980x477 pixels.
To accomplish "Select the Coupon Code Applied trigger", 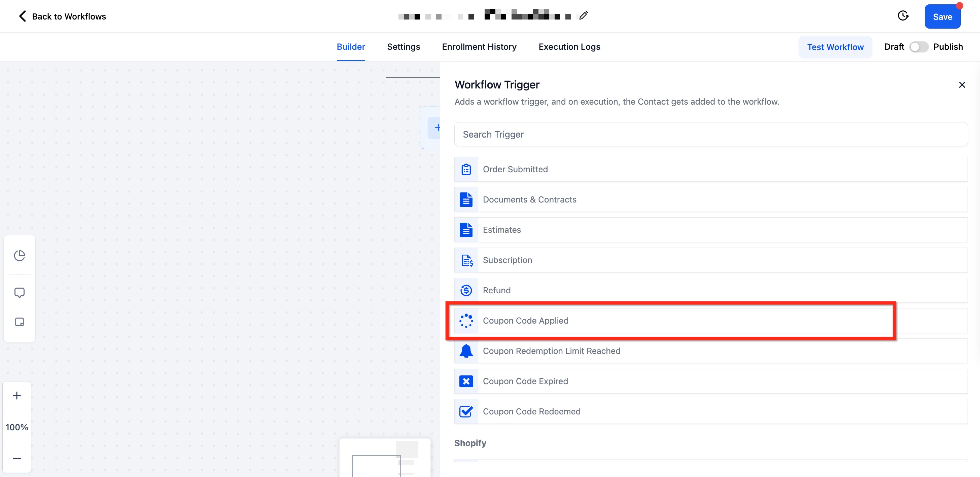I will click(x=525, y=321).
